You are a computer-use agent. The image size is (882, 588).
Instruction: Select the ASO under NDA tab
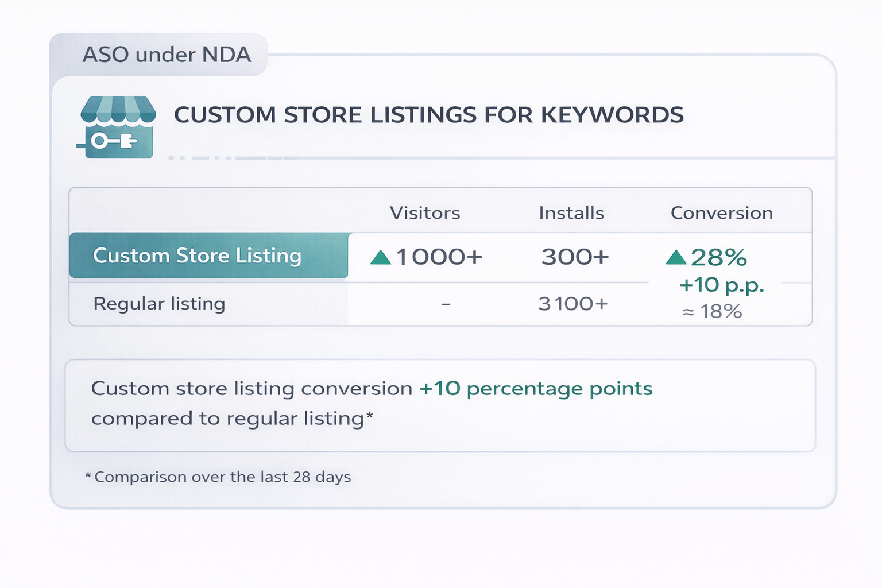point(167,55)
